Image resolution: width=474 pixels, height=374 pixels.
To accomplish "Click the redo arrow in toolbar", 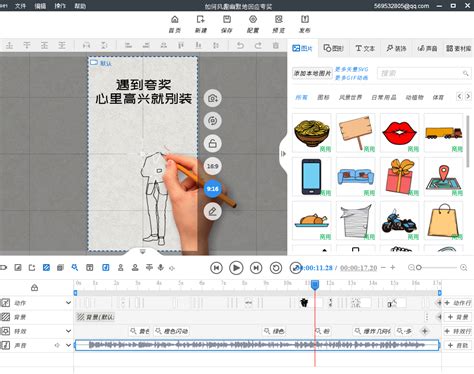I will (258, 45).
